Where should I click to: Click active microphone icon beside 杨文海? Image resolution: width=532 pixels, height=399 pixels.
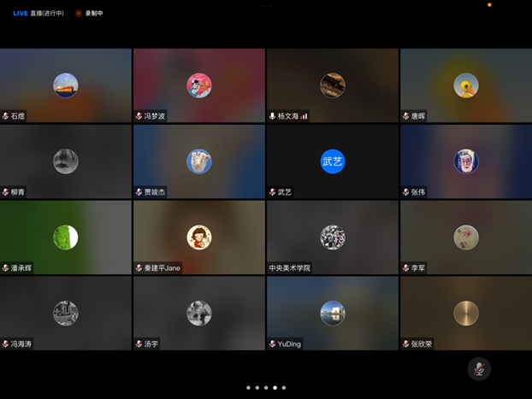tap(272, 116)
